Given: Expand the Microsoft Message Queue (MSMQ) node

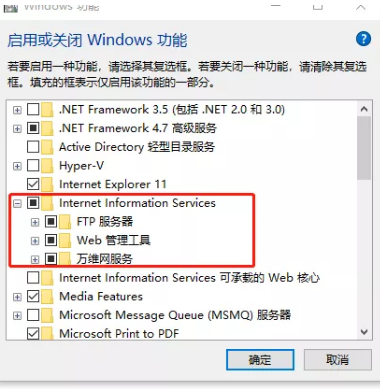Looking at the screenshot, I should coord(17,315).
